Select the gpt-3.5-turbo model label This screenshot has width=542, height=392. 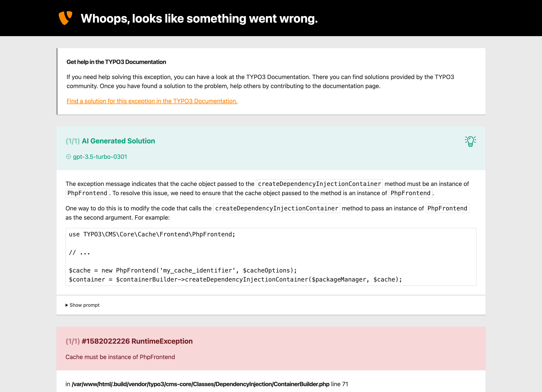coord(100,157)
